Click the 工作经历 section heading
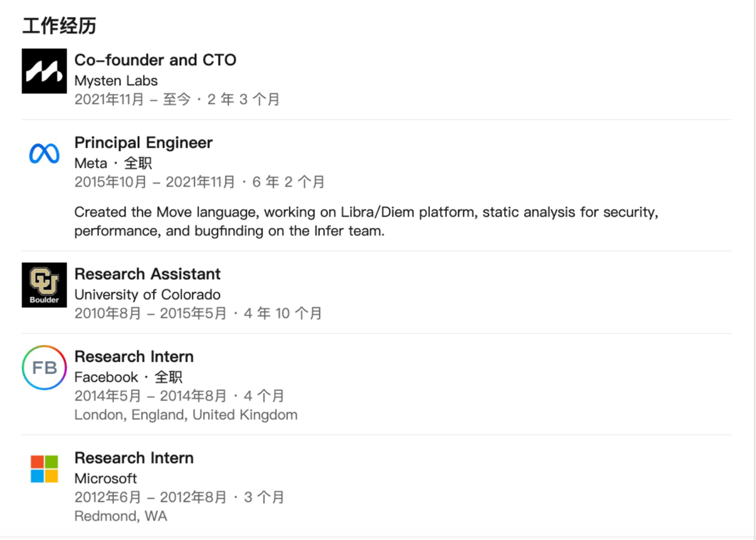This screenshot has width=756, height=540. click(59, 26)
